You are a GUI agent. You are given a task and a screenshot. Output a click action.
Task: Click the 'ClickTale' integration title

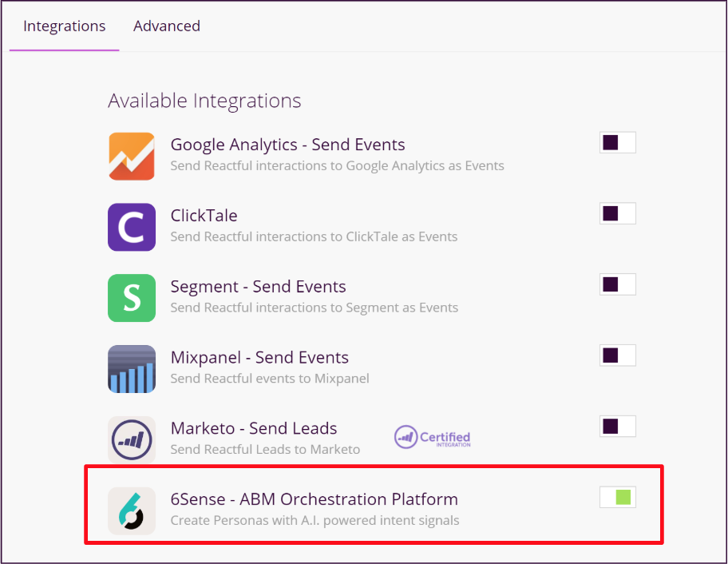tap(204, 216)
